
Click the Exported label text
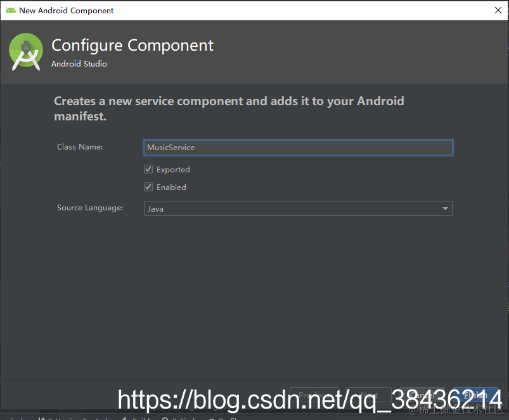tap(173, 169)
